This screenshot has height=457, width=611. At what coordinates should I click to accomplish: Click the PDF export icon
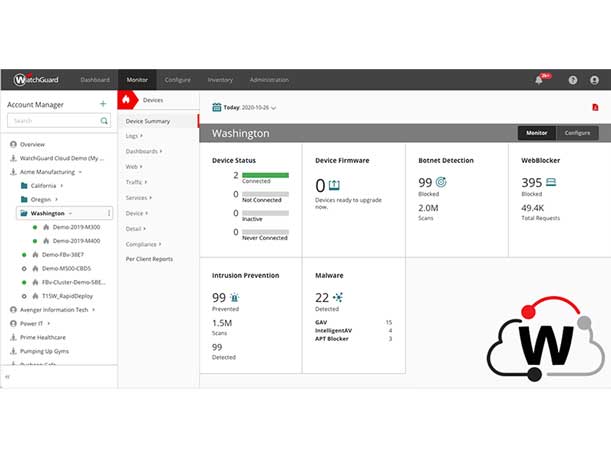point(595,107)
